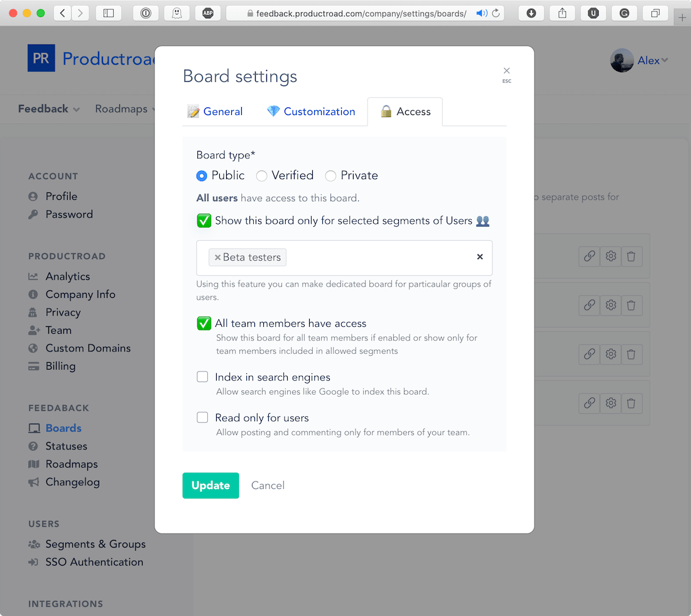
Task: Click the Ghostery ghost extension icon
Action: point(177,13)
